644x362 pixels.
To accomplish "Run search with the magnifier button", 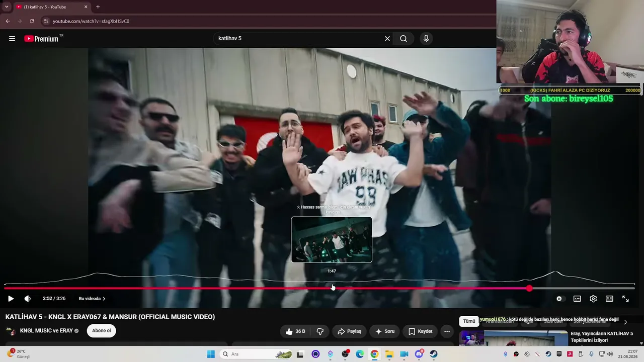I will [404, 39].
